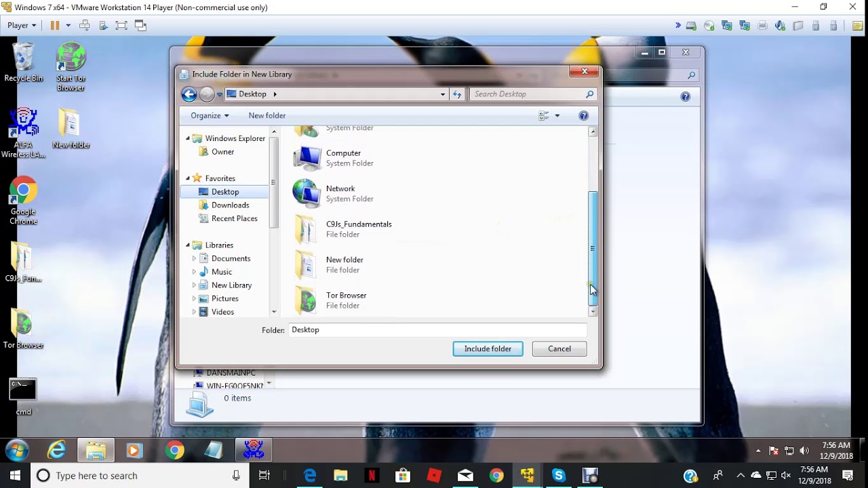Click the cmd desktop shortcut
The width and height of the screenshot is (868, 488).
tap(23, 397)
